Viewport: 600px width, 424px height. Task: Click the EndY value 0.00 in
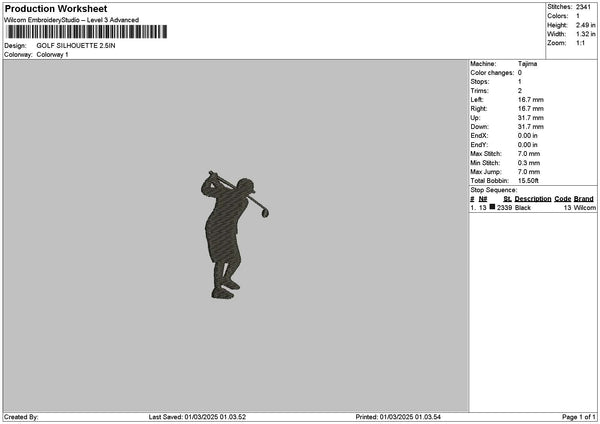(x=528, y=145)
